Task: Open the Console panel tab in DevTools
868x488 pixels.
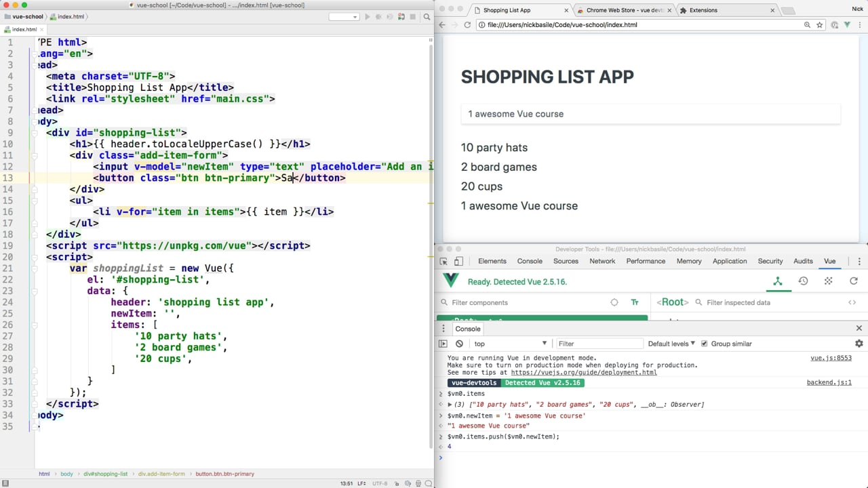Action: [530, 261]
